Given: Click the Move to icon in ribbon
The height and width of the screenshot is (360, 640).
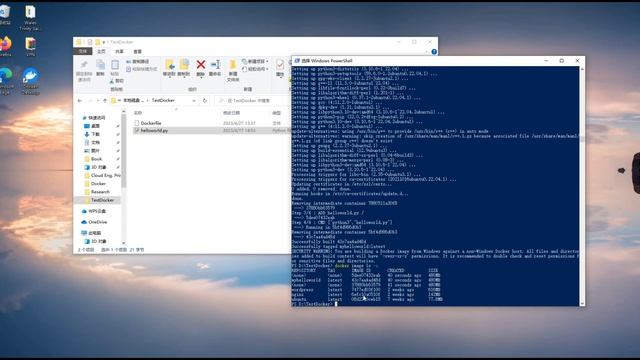Looking at the screenshot, I should pos(169,65).
